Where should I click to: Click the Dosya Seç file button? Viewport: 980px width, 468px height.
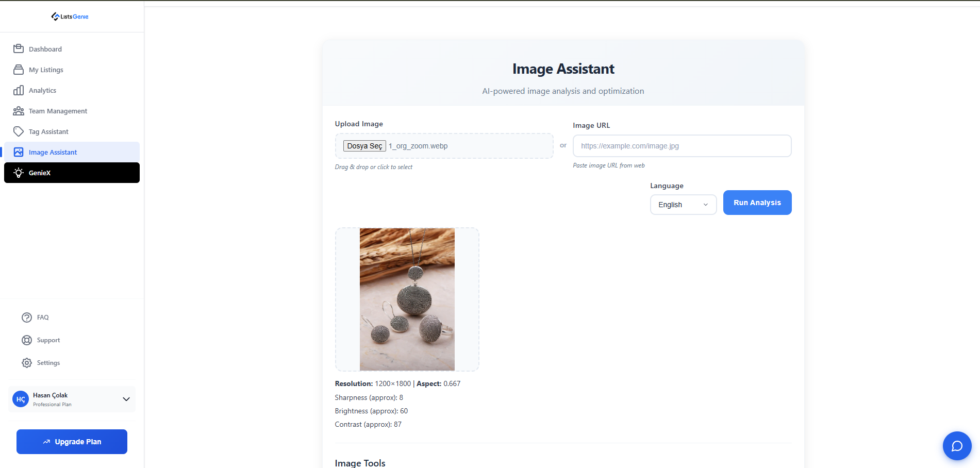coord(364,146)
